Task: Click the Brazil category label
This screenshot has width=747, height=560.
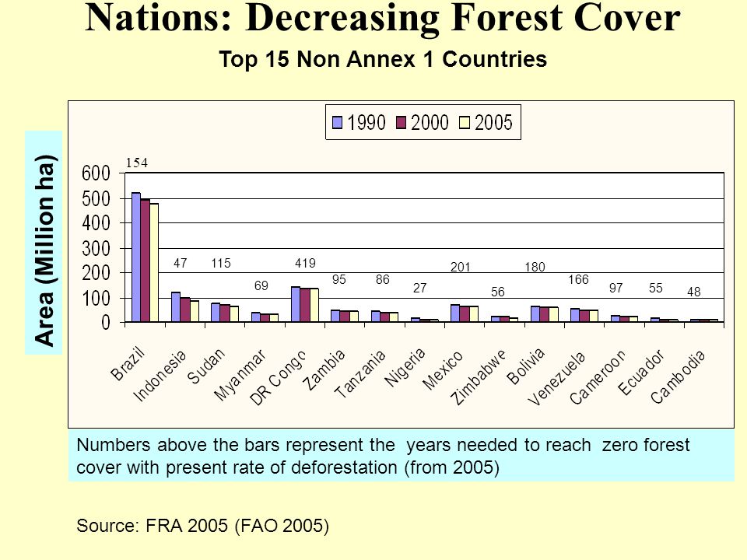Action: 127,364
